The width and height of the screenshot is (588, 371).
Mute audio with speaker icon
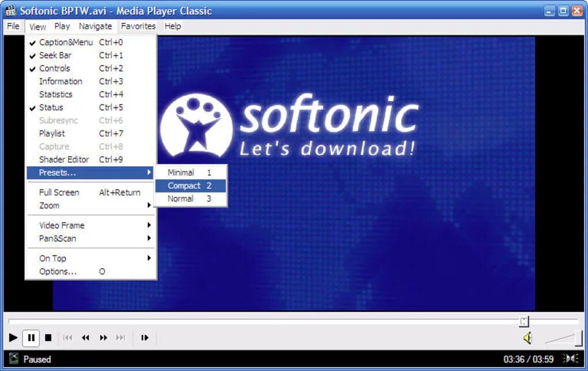(527, 338)
